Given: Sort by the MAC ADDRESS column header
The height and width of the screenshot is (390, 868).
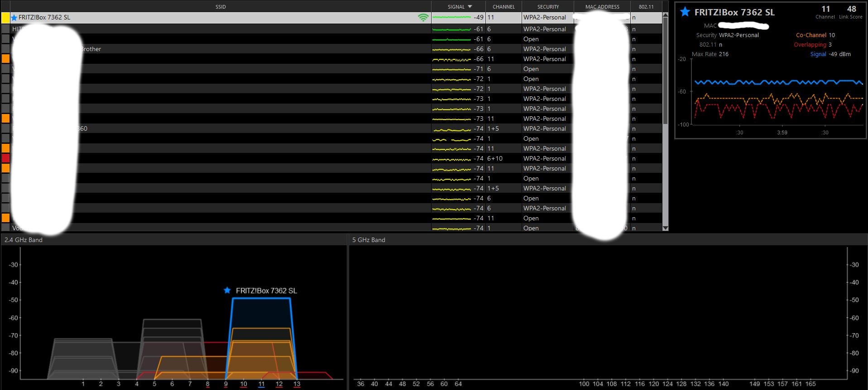Looking at the screenshot, I should [602, 7].
